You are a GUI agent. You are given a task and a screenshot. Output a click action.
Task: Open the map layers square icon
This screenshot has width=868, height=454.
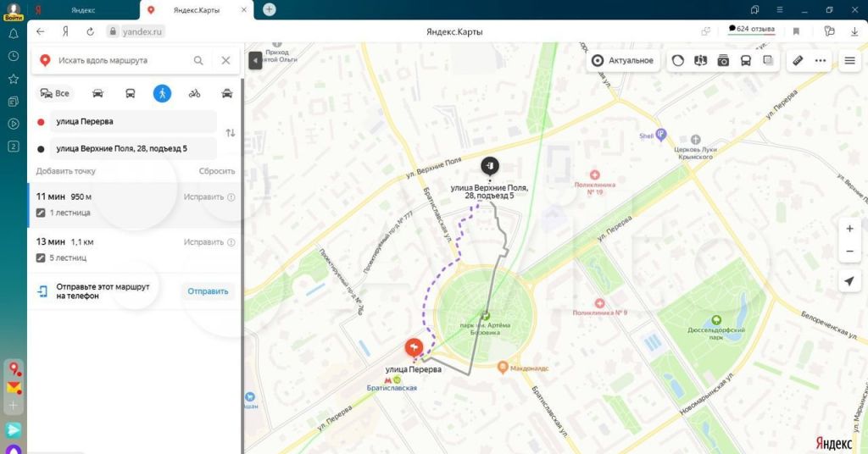pos(768,60)
